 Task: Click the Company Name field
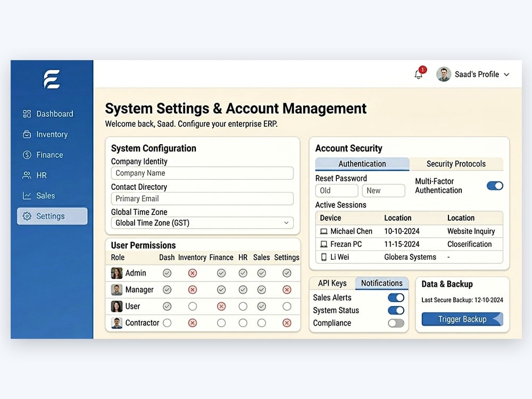(x=202, y=173)
